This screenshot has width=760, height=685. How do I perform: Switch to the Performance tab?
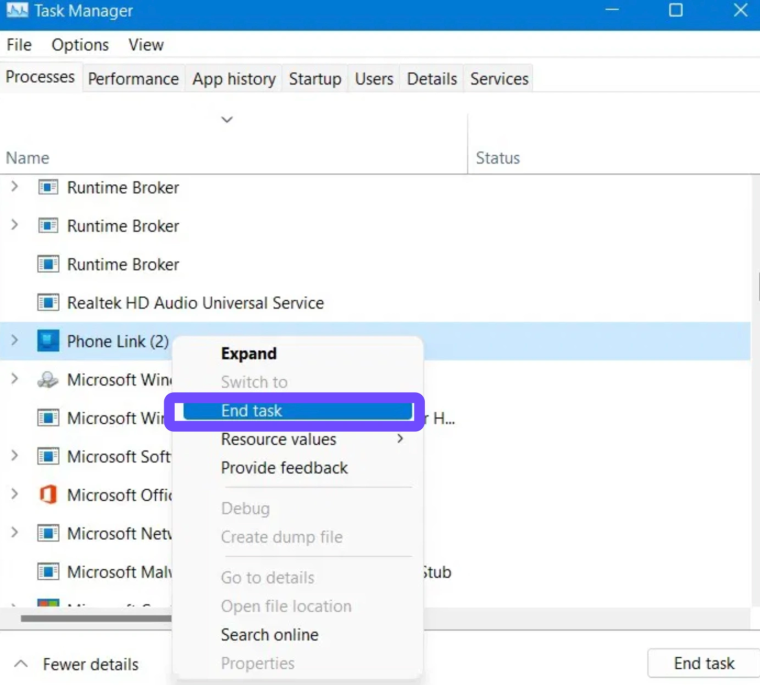point(133,79)
